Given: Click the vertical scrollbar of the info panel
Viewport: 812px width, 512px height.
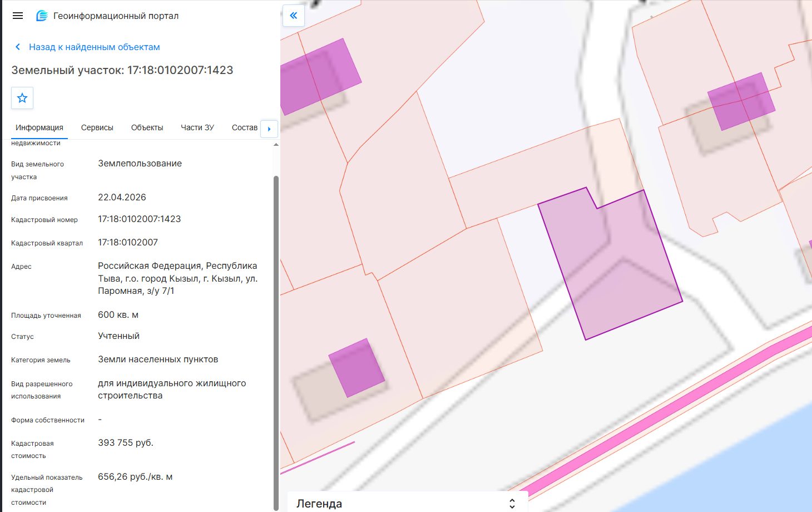Looking at the screenshot, I should coord(276,342).
